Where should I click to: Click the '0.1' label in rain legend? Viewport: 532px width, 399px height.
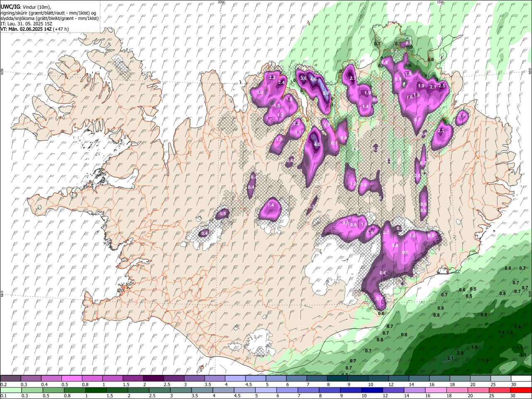tap(4, 396)
